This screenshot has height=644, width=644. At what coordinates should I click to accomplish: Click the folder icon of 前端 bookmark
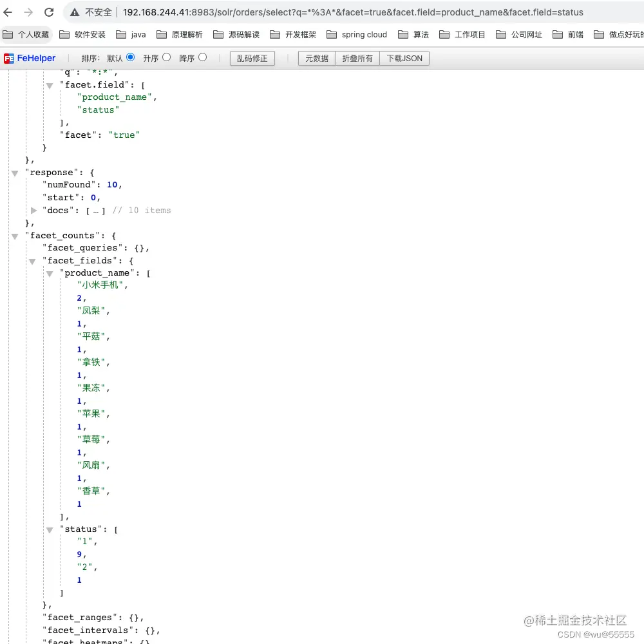pyautogui.click(x=558, y=35)
